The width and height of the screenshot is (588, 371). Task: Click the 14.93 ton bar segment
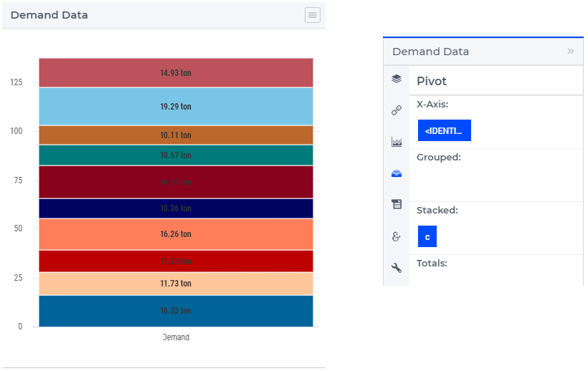pos(176,72)
